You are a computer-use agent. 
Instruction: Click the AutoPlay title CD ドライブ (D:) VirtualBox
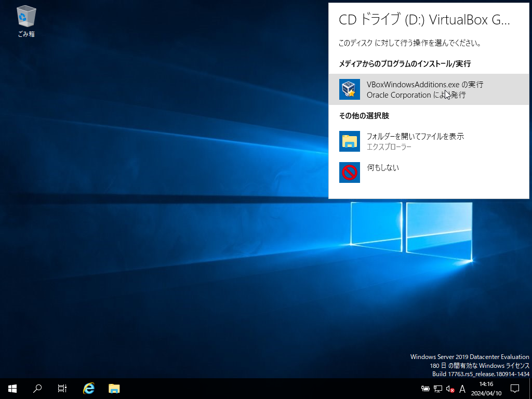tap(424, 20)
